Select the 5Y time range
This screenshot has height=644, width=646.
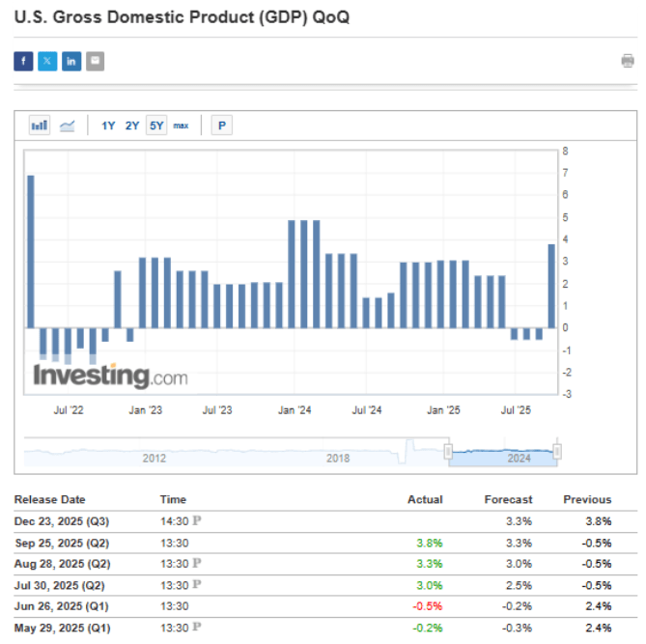156,126
